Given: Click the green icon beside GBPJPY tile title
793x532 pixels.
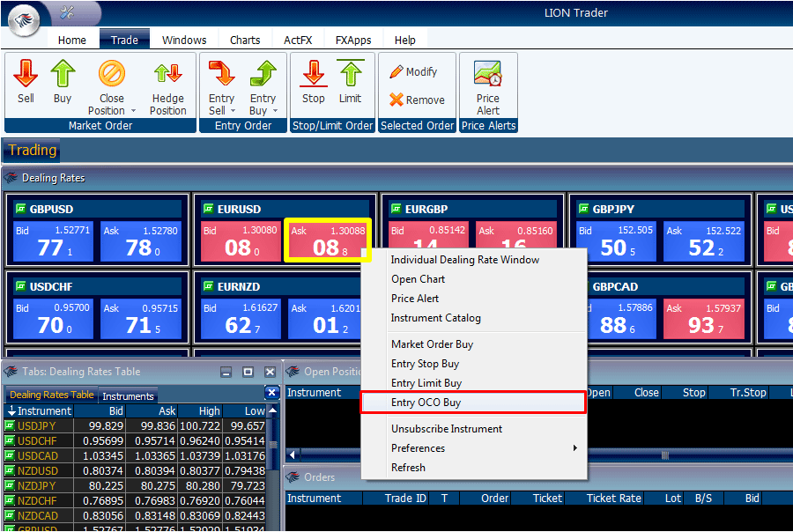Looking at the screenshot, I should pos(583,209).
